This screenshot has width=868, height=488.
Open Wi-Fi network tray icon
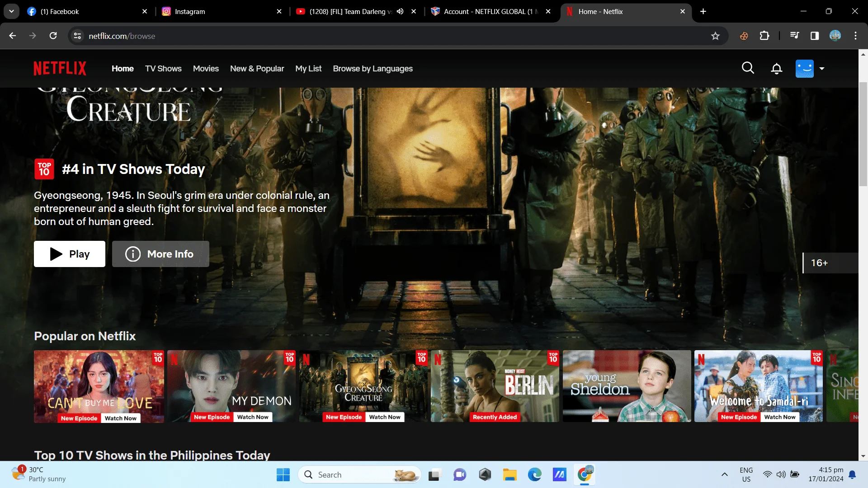click(x=767, y=474)
